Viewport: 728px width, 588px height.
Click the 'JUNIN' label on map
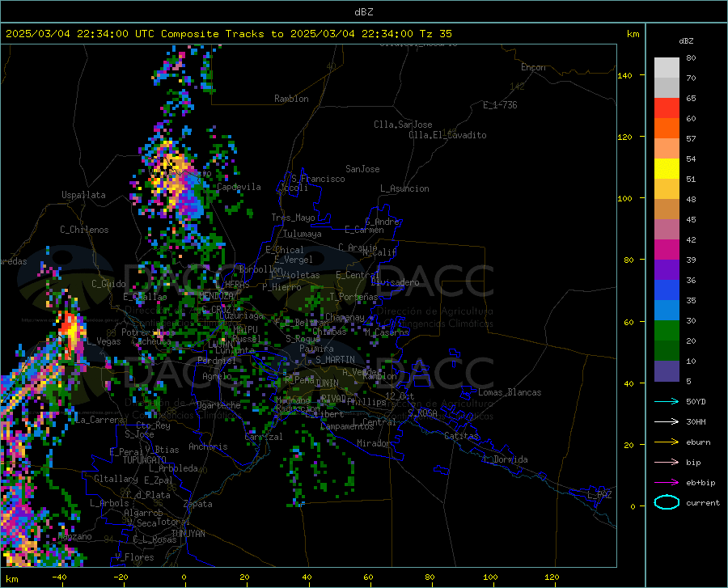click(327, 383)
